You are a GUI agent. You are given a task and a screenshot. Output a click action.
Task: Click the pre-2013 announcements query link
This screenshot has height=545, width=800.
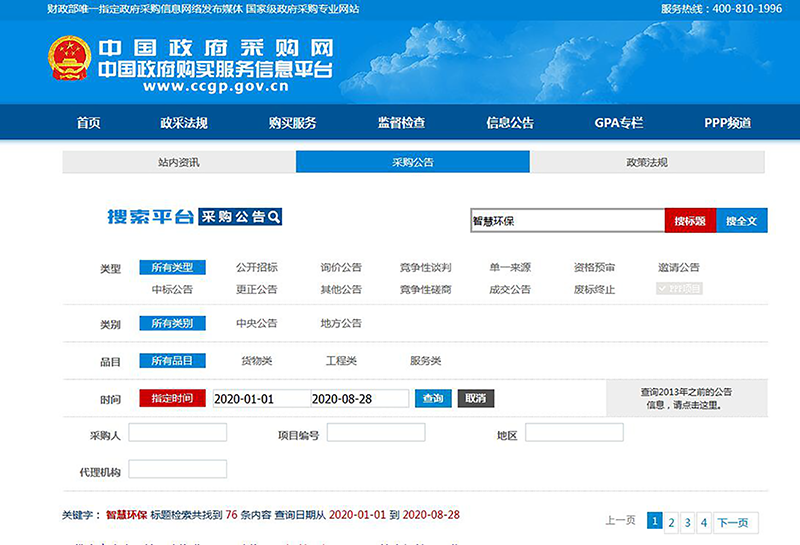685,399
